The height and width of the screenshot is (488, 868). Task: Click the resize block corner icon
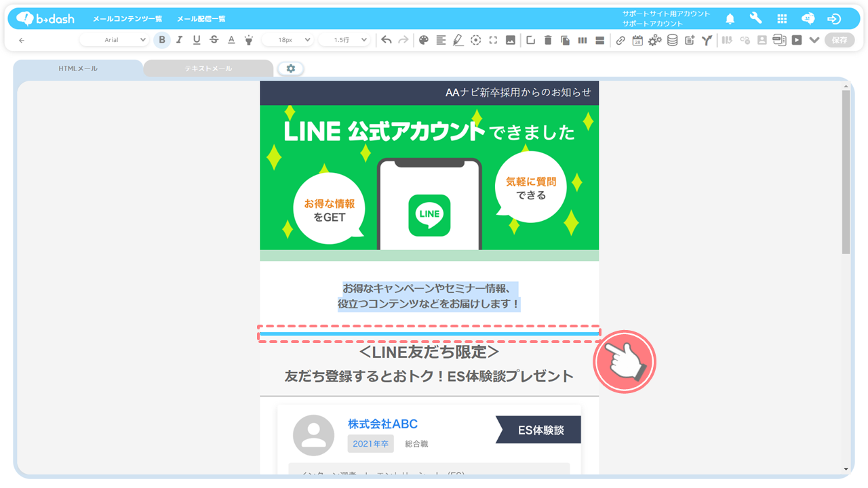(531, 40)
